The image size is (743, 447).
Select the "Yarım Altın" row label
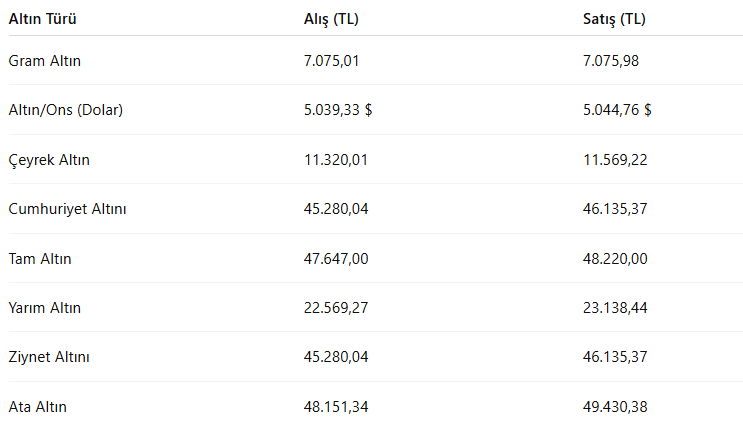point(45,308)
